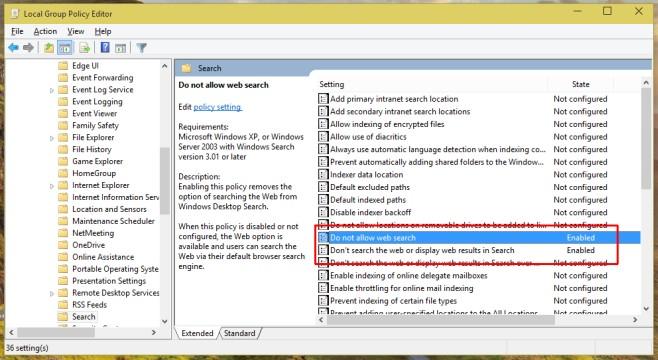Expand the Internet Explorer tree node
This screenshot has height=360, width=658.
point(52,186)
